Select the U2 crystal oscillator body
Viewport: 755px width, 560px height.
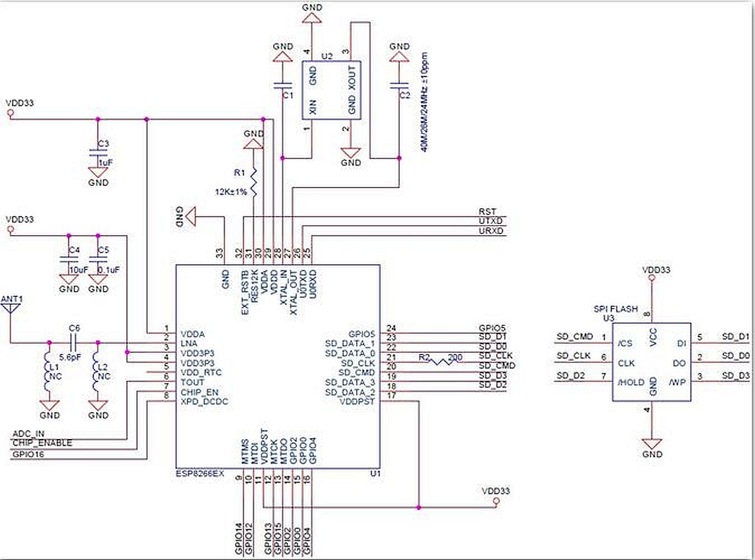[331, 90]
